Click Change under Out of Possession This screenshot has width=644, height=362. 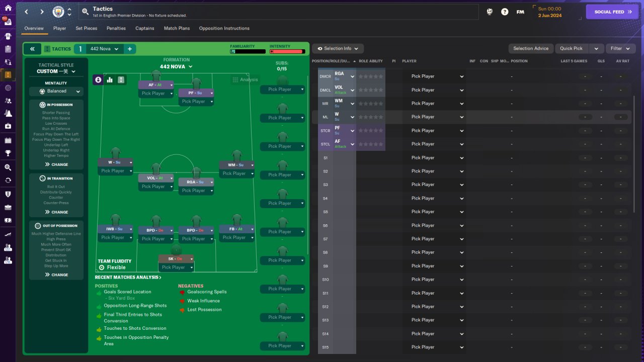click(x=56, y=275)
